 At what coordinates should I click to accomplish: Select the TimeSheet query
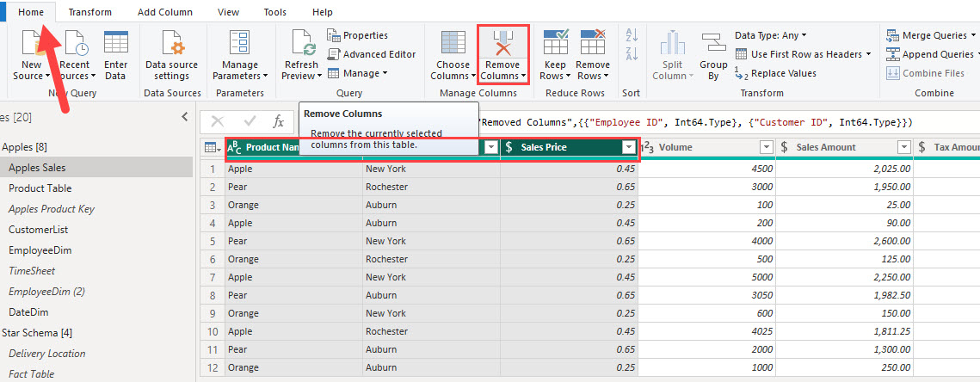(96, 271)
